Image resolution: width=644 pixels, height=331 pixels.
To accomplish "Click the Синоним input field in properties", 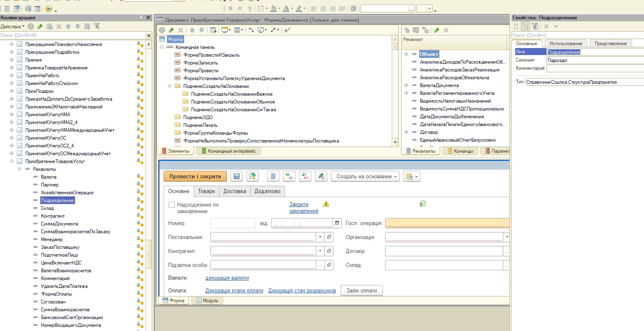I will click(595, 60).
